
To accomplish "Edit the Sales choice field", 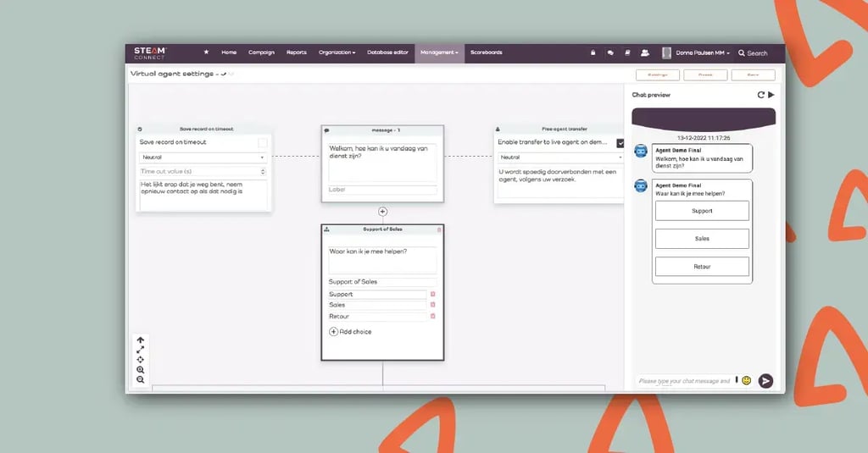I will pos(377,305).
